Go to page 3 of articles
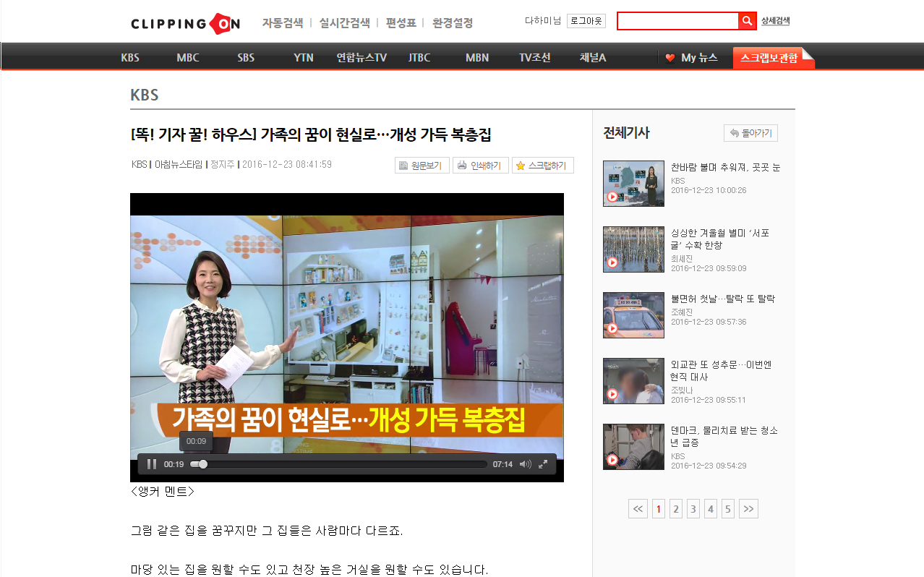Screen dimensions: 924x577 coord(693,509)
